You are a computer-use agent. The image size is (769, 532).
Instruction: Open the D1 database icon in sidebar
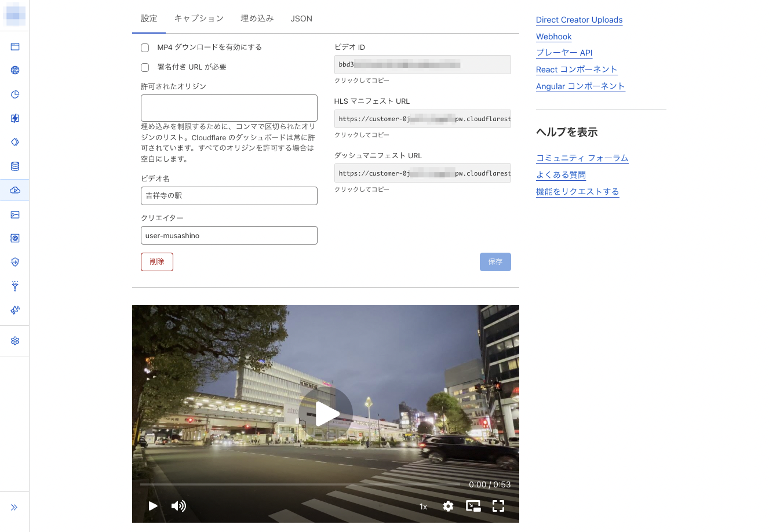pos(14,166)
